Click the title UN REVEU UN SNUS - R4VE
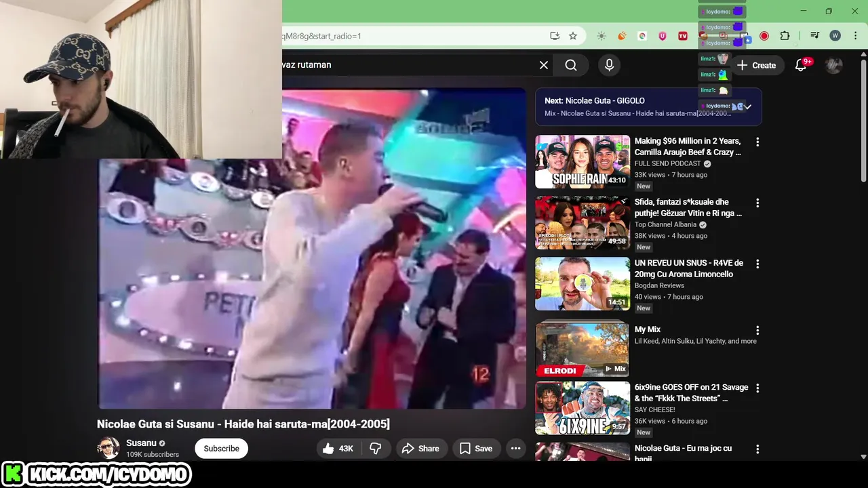Image resolution: width=868 pixels, height=488 pixels. [x=689, y=268]
